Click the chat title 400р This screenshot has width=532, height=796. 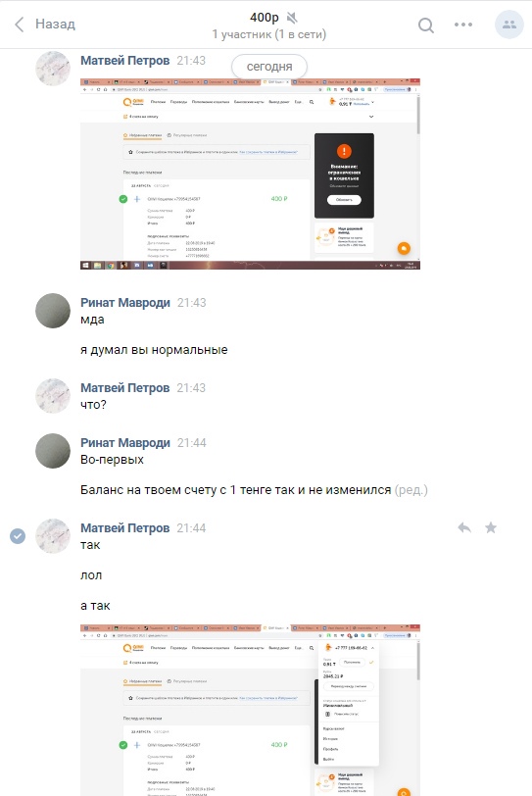click(x=265, y=18)
